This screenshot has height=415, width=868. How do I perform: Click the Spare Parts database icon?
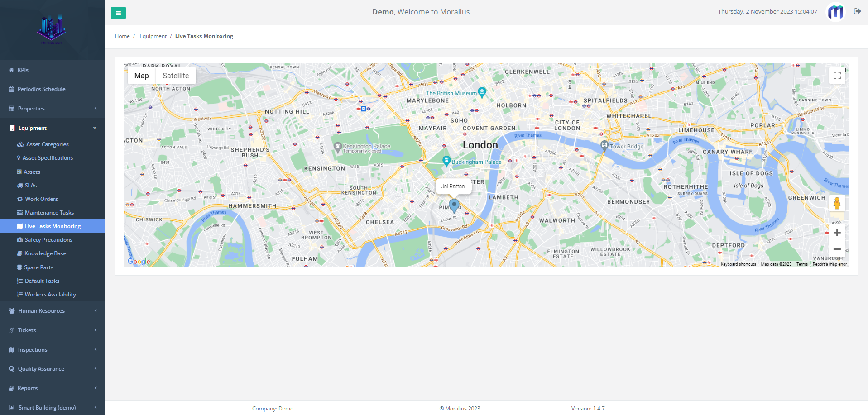[19, 267]
